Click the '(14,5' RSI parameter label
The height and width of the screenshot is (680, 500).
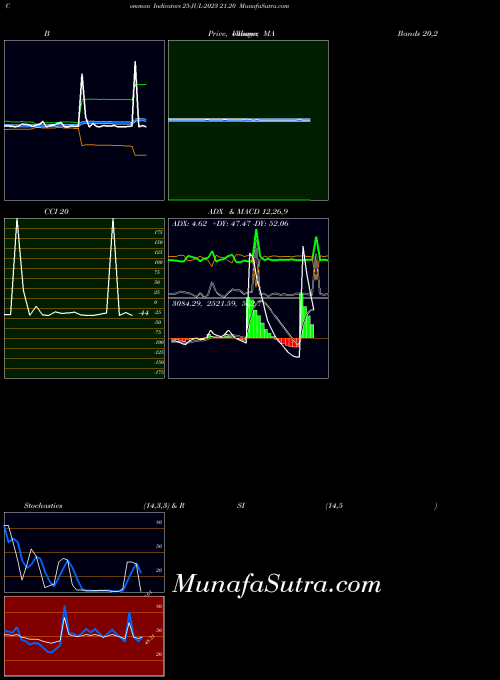point(334,506)
